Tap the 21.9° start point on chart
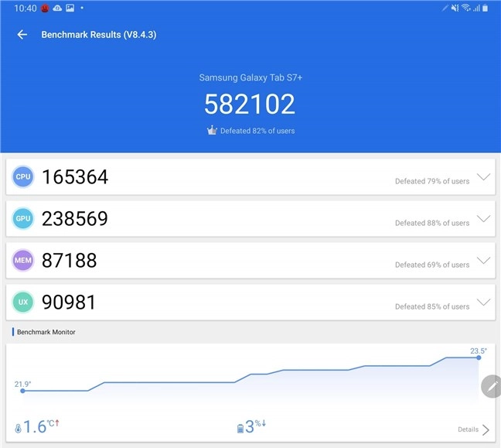The height and width of the screenshot is (448, 501). pos(22,391)
